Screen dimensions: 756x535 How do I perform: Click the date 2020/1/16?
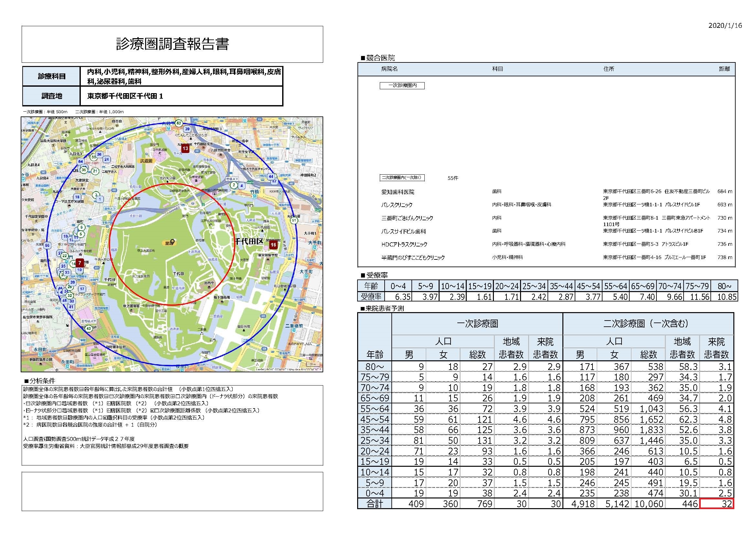click(x=725, y=26)
